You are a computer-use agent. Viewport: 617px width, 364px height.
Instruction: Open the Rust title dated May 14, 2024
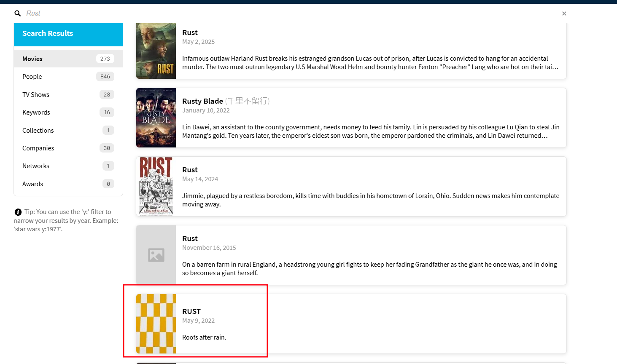pos(190,170)
